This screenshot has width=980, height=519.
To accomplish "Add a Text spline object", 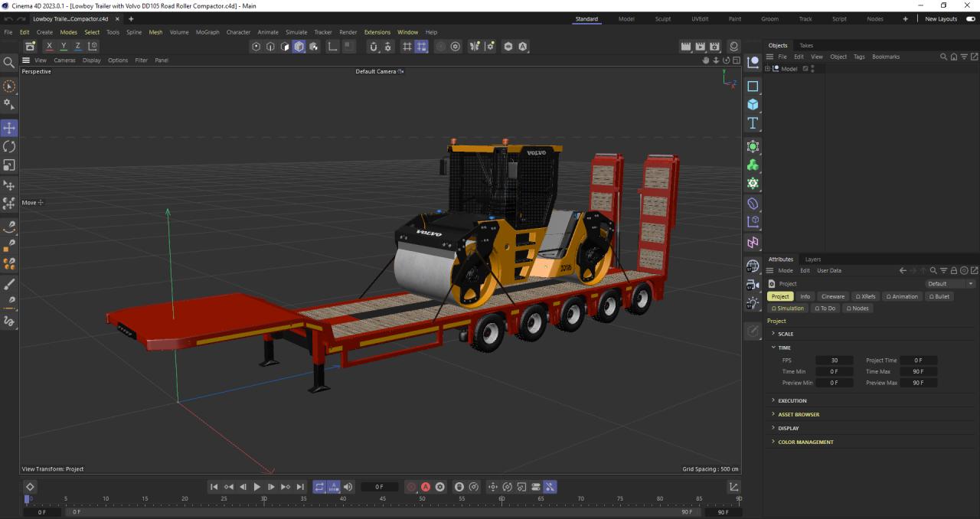I will (x=753, y=123).
